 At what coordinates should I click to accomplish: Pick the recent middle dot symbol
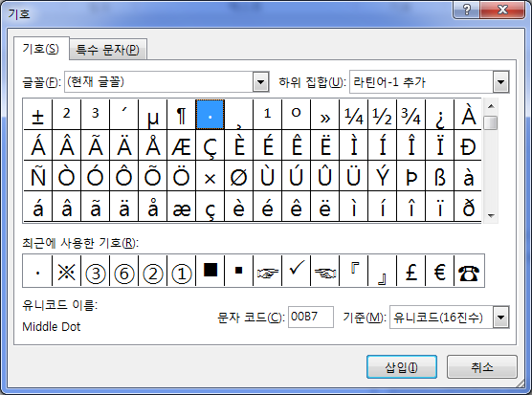pos(37,271)
